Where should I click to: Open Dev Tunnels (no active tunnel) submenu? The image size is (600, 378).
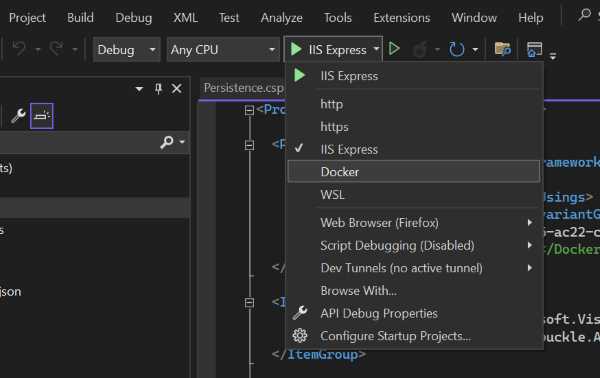413,268
